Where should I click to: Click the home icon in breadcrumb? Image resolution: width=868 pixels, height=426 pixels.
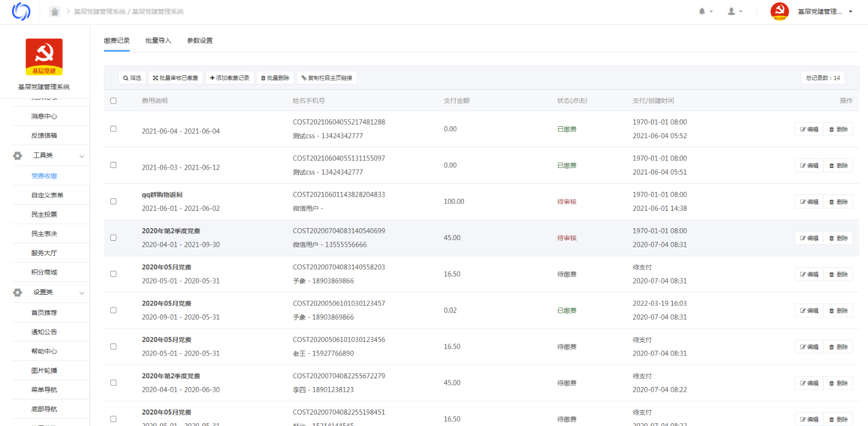pos(55,11)
